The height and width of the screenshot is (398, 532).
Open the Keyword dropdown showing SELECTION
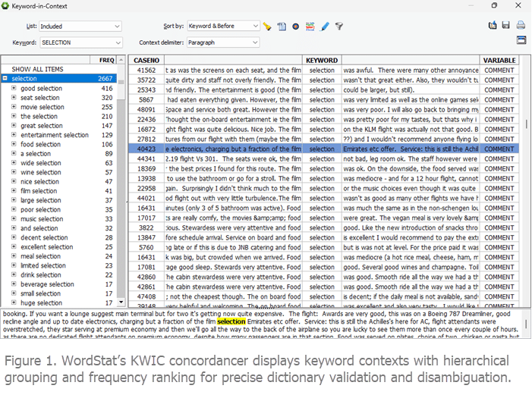(x=81, y=42)
